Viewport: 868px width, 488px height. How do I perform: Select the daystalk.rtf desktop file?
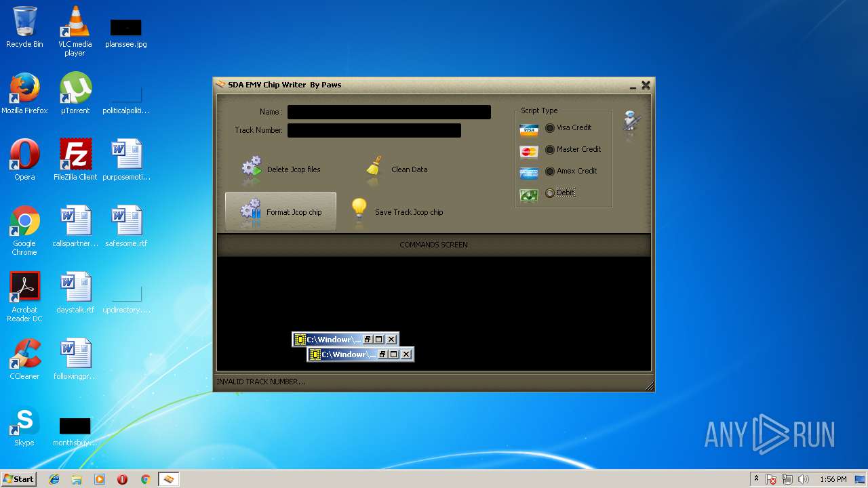point(75,293)
